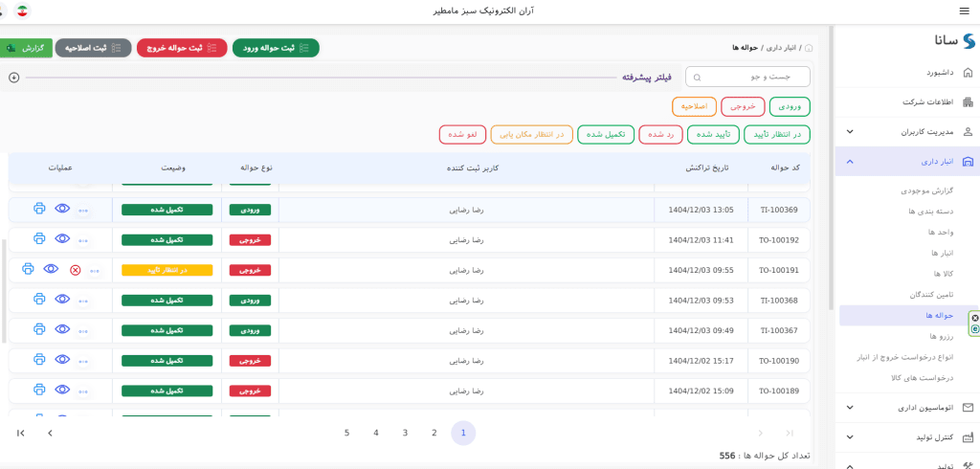Viewport: 980px width, 469px height.
Task: Toggle the تأیید شده status filter
Action: click(x=713, y=134)
